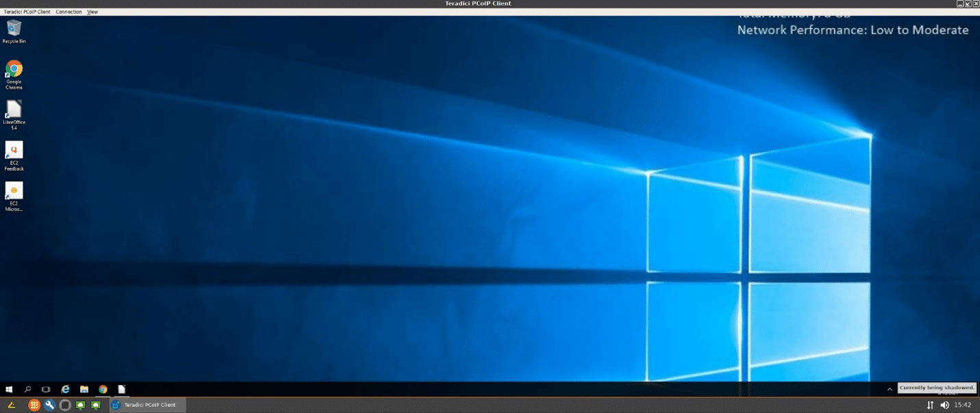Screen dimensions: 980x413
Task: Open the host applications menu triangle icon
Action: (x=11, y=405)
